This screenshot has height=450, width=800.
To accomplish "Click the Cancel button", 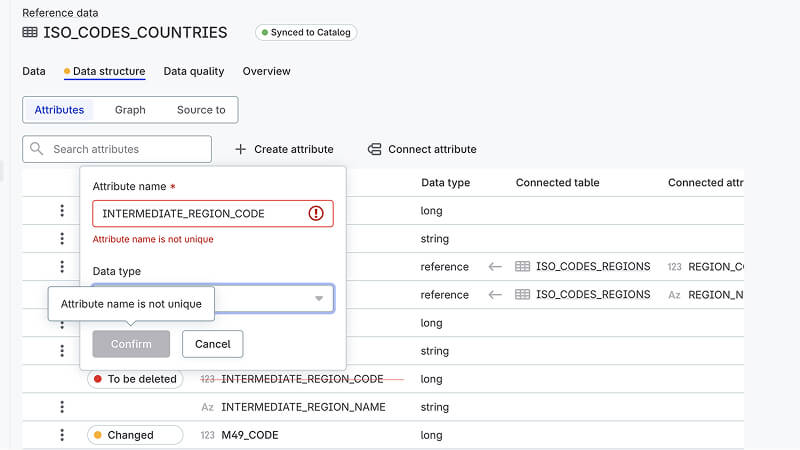I will click(212, 344).
